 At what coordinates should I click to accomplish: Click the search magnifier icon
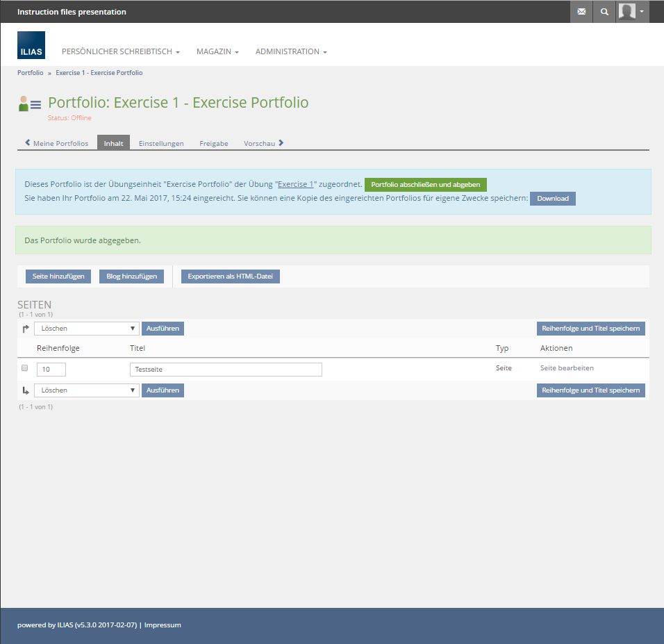point(604,12)
